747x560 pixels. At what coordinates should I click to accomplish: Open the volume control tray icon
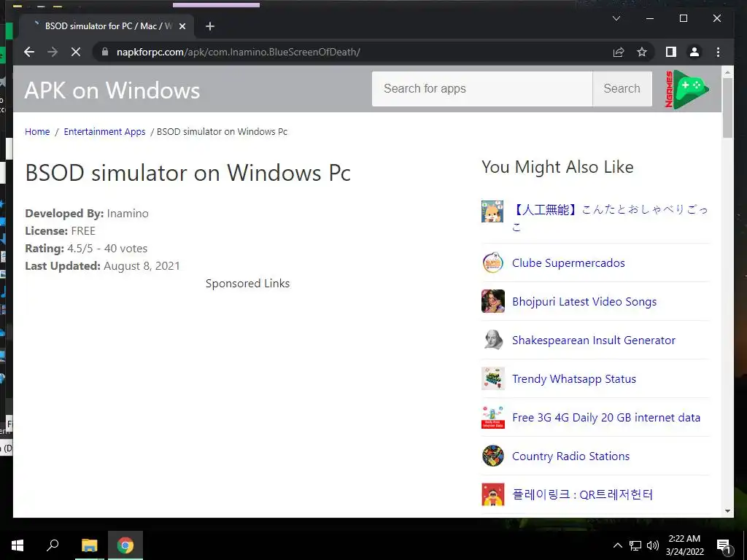click(653, 545)
